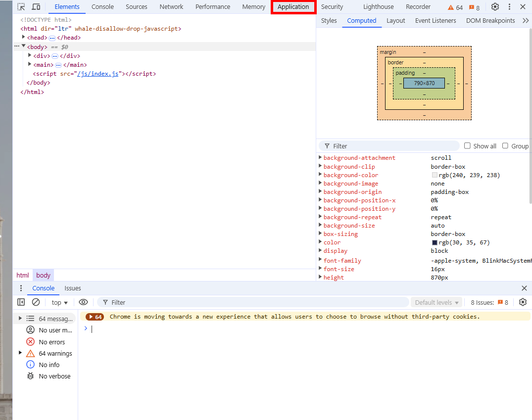Expand the main node arrow

(30, 64)
